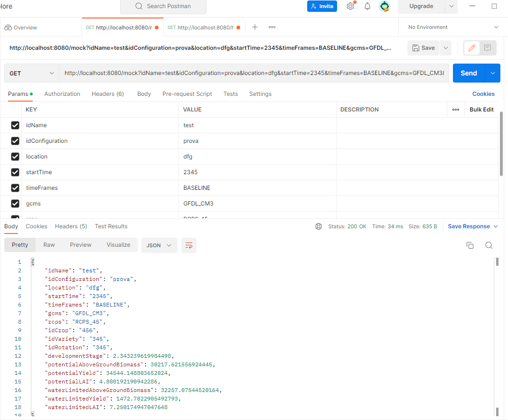This screenshot has height=420, width=508.
Task: Toggle word wrap in response body
Action: [189, 245]
